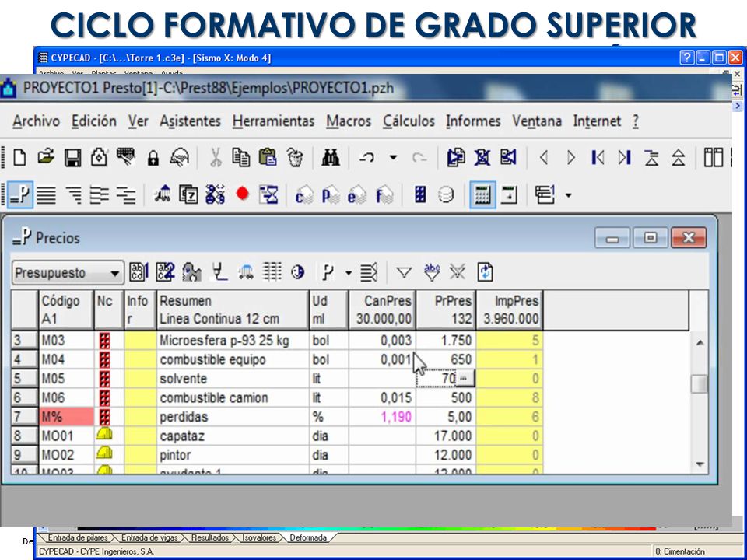
Task: Select row header number 7
Action: click(x=24, y=417)
